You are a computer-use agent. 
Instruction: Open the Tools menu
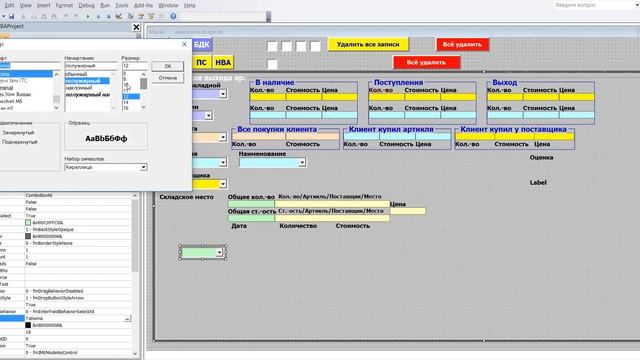point(122,5)
